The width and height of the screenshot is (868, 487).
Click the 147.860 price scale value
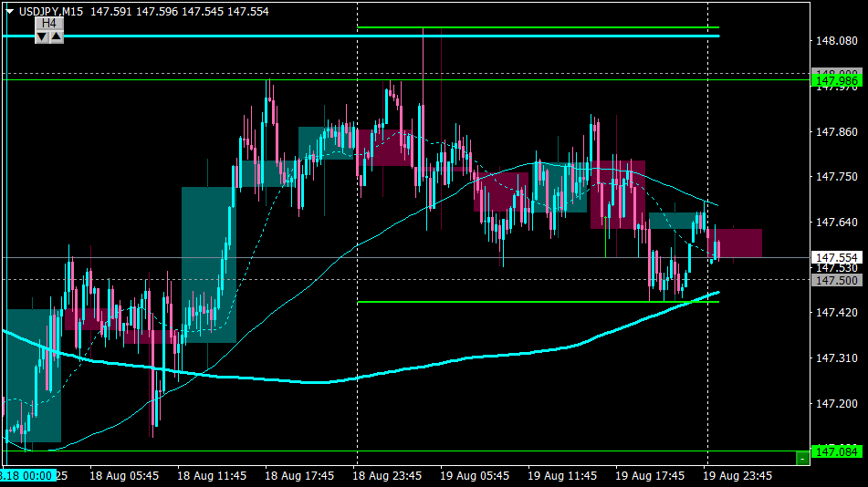click(x=836, y=131)
